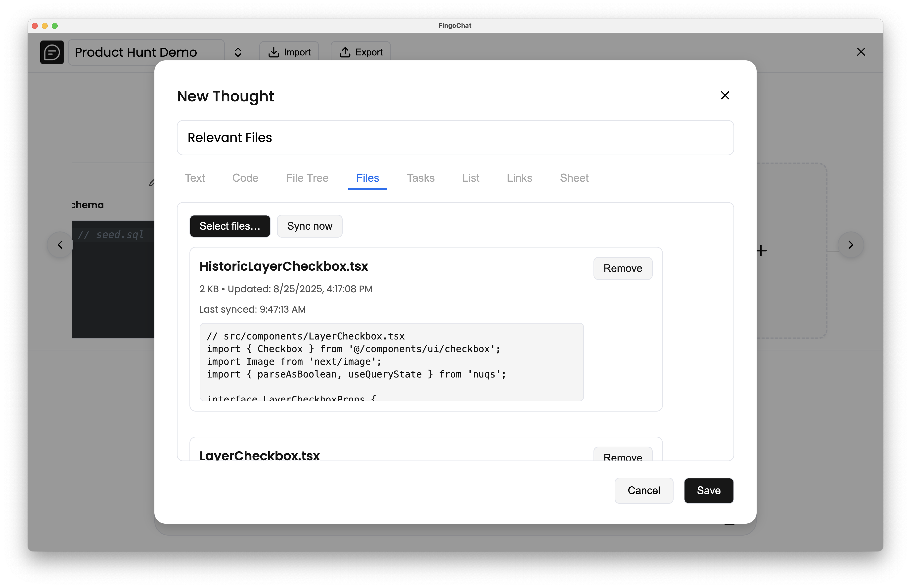Select the Tasks tab

pos(420,178)
